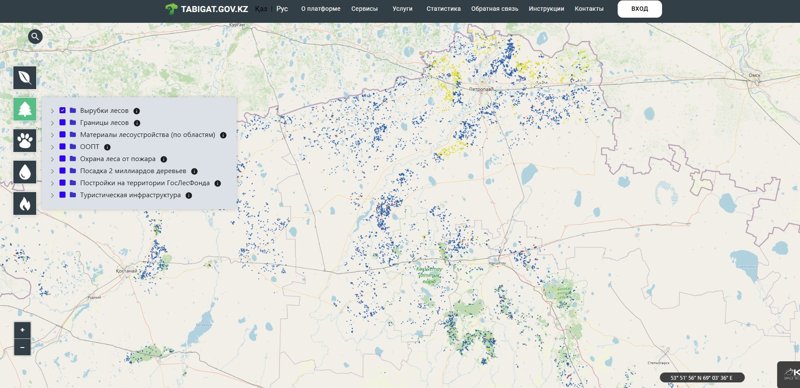Expand Материалы лесоустройства layer group
Image resolution: width=800 pixels, height=388 pixels.
tap(52, 135)
